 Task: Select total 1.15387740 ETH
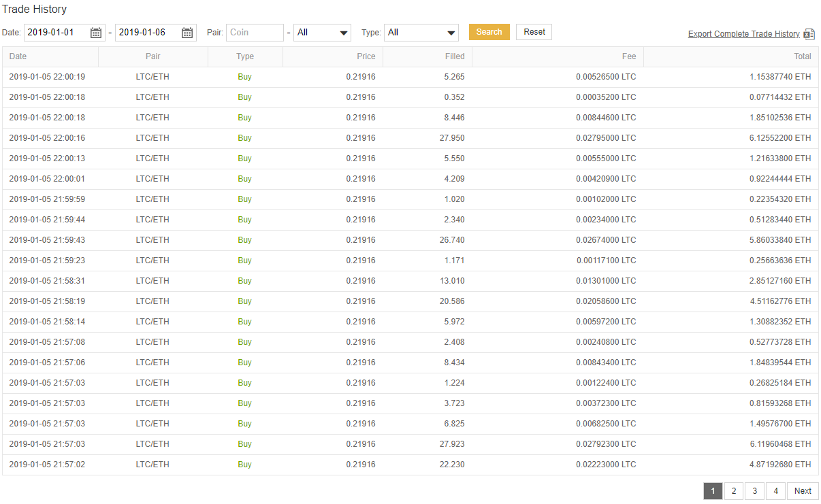(x=780, y=77)
